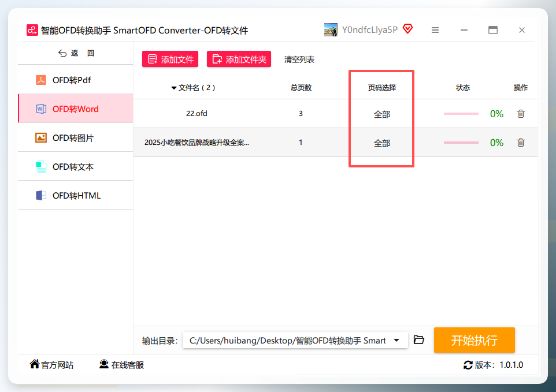Open 全部 page selection for 2025小吃餐饮 file
556x392 pixels.
pos(382,143)
